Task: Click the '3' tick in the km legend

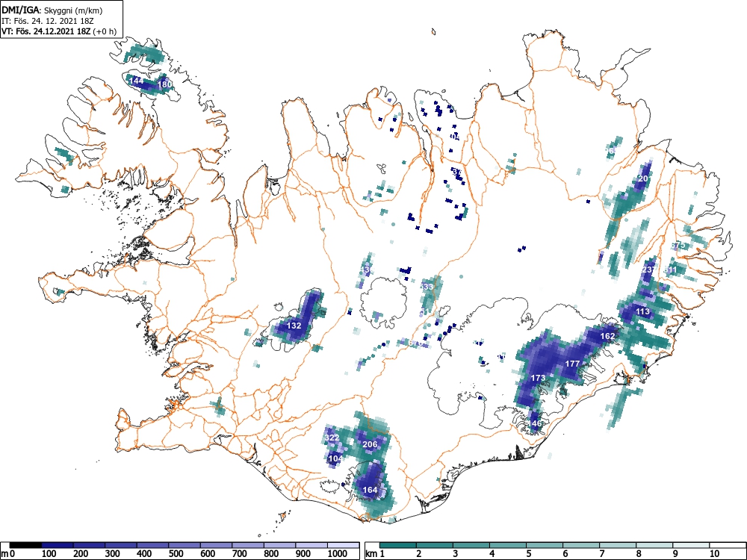Action: (x=456, y=554)
